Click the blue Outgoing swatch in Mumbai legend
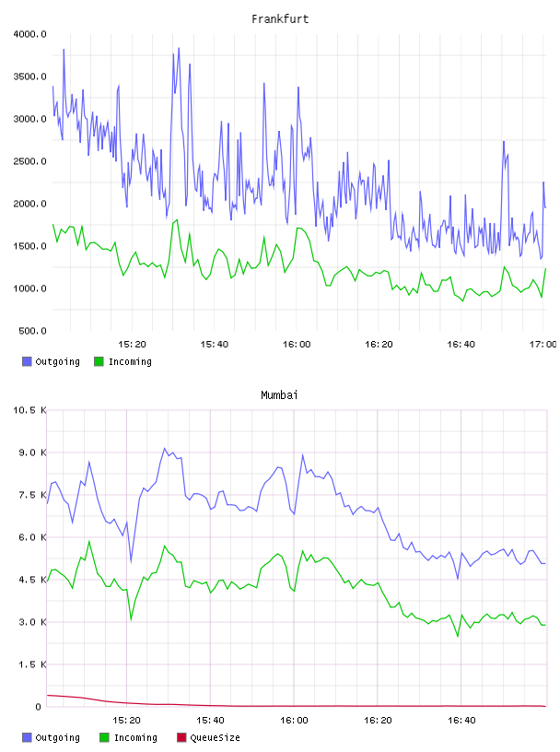 click(x=27, y=737)
